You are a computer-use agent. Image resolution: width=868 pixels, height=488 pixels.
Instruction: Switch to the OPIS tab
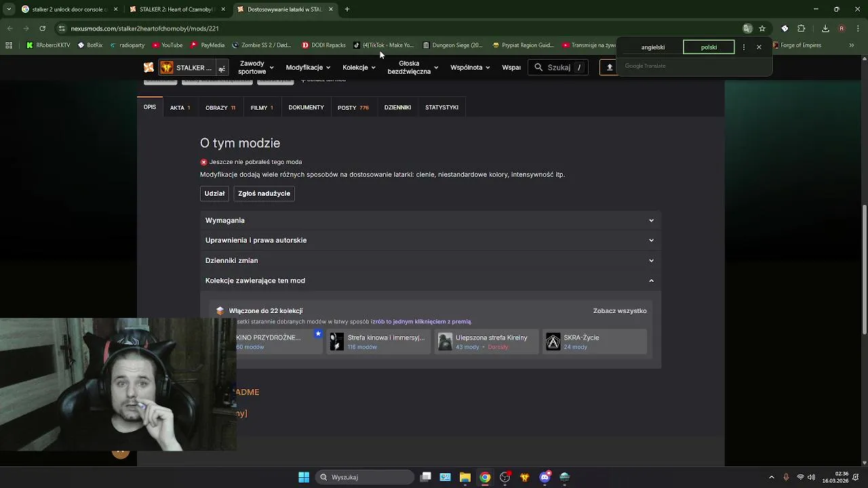[x=150, y=107]
